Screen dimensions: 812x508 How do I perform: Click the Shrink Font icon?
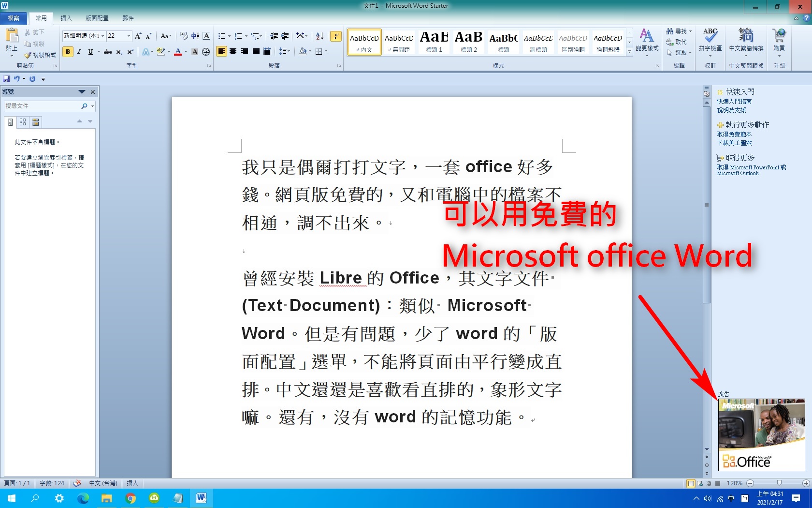click(x=149, y=36)
